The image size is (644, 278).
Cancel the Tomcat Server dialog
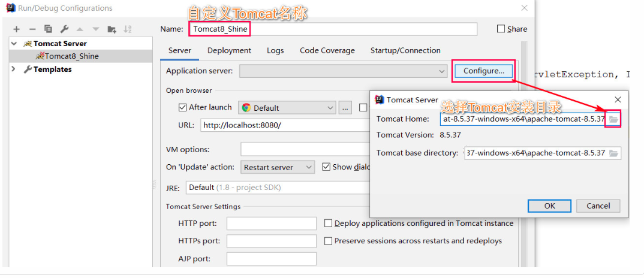(598, 206)
